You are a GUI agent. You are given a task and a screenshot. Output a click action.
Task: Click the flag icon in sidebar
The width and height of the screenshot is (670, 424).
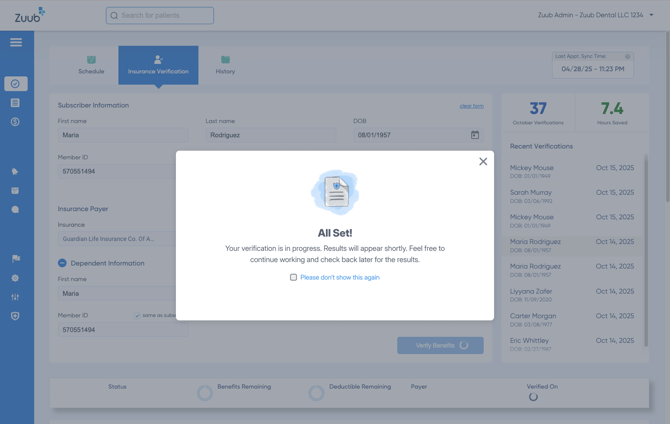15,259
